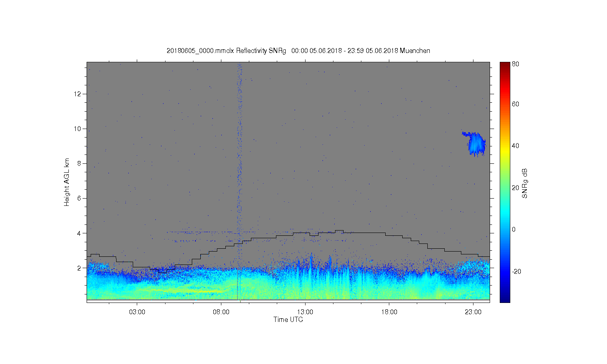Click the 'Height AGL km' axis label

pos(67,182)
